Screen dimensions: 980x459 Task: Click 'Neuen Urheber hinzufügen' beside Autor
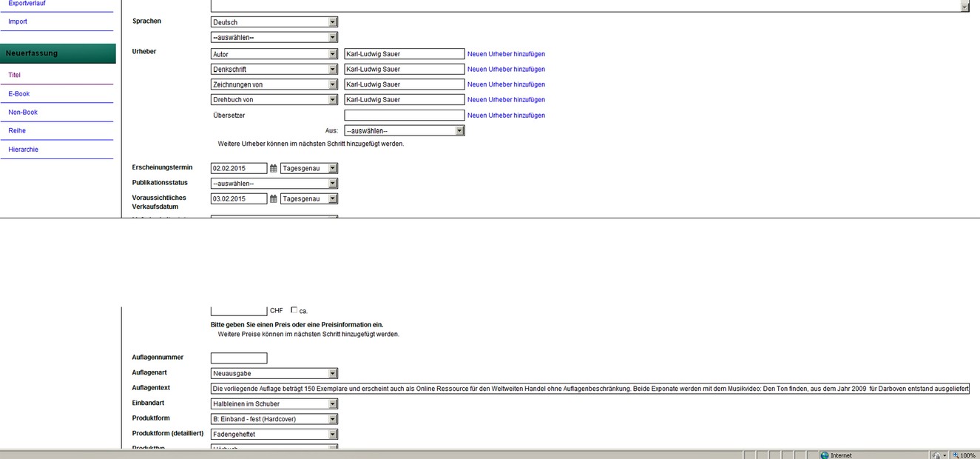click(x=506, y=54)
